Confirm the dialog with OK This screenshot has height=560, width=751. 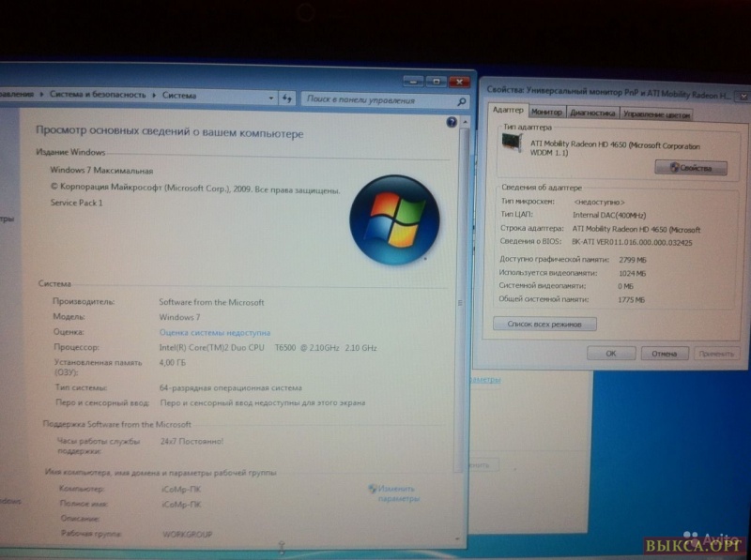click(610, 354)
